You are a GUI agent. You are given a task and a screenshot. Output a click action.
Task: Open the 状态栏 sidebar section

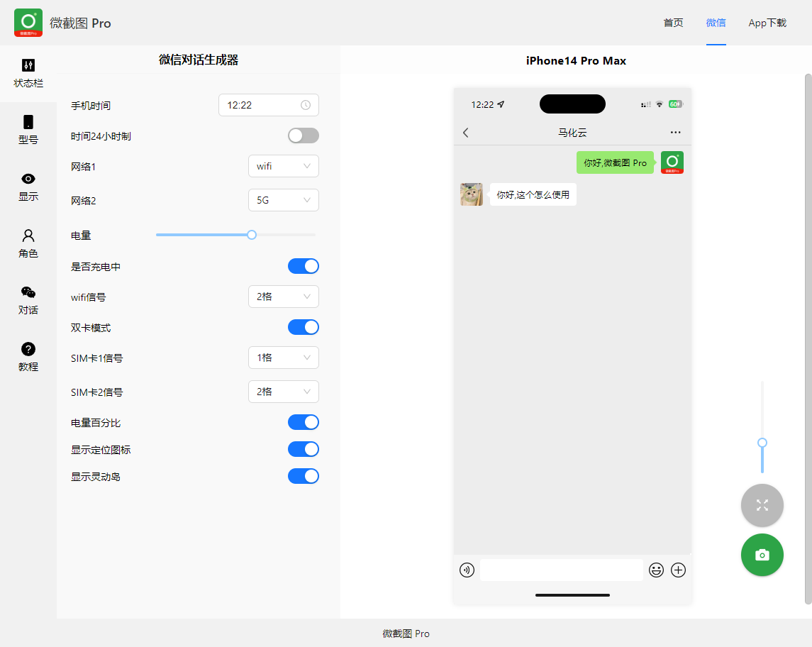(x=28, y=74)
